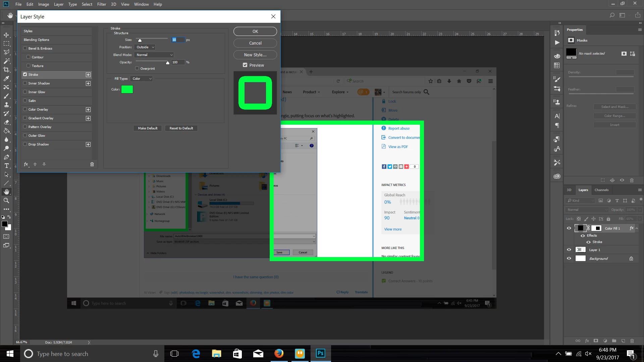Click the fx icon on Color Fill 1
Screen dimensions: 644x362
coord(632,228)
